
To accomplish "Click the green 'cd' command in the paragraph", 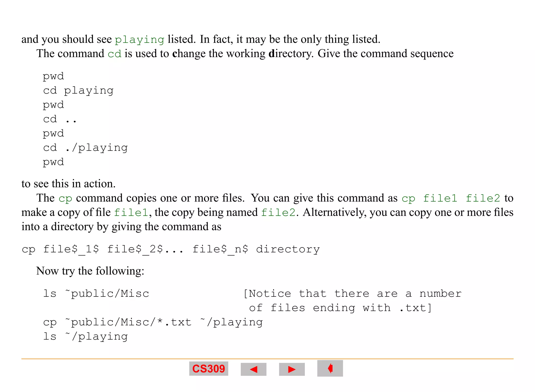I will 114,54.
